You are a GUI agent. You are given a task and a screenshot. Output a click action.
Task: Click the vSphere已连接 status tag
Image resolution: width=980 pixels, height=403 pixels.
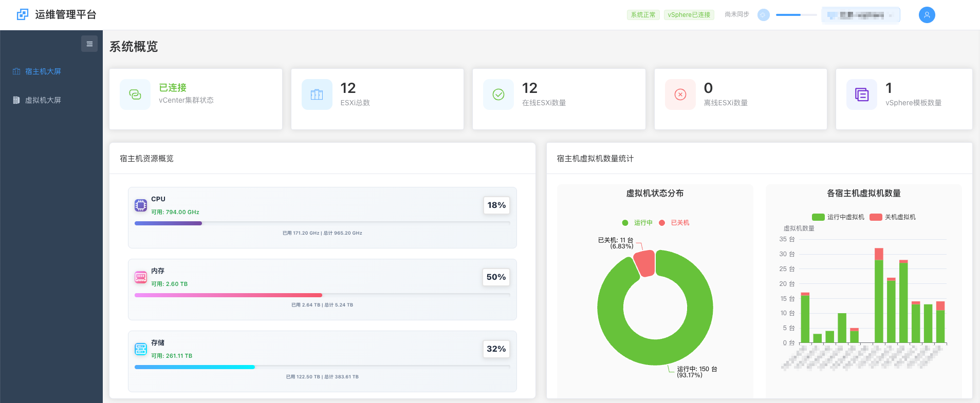click(689, 15)
